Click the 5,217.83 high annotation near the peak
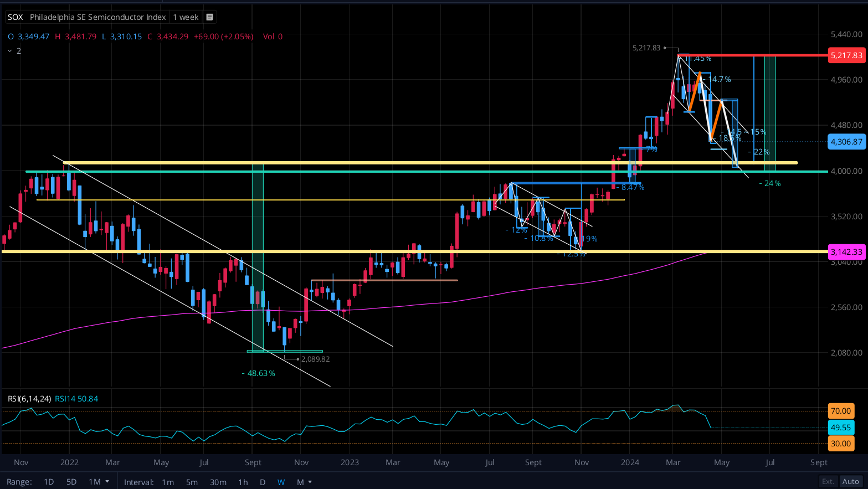 (x=646, y=48)
